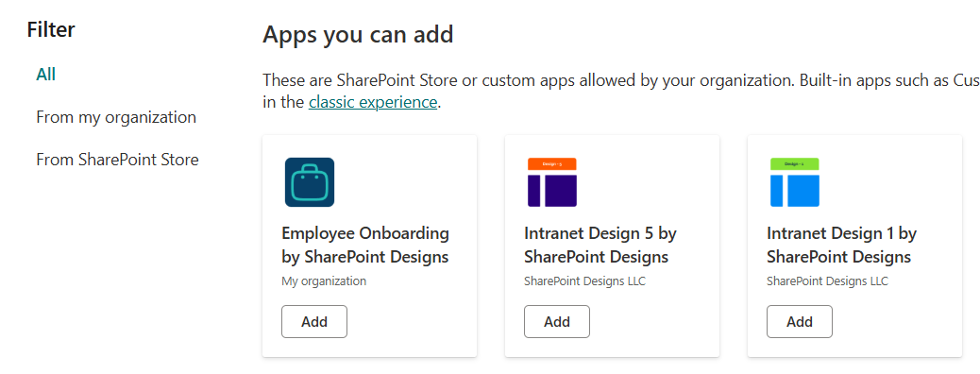
Task: Open Employee Onboarding by SharePoint Designs title
Action: click(365, 246)
